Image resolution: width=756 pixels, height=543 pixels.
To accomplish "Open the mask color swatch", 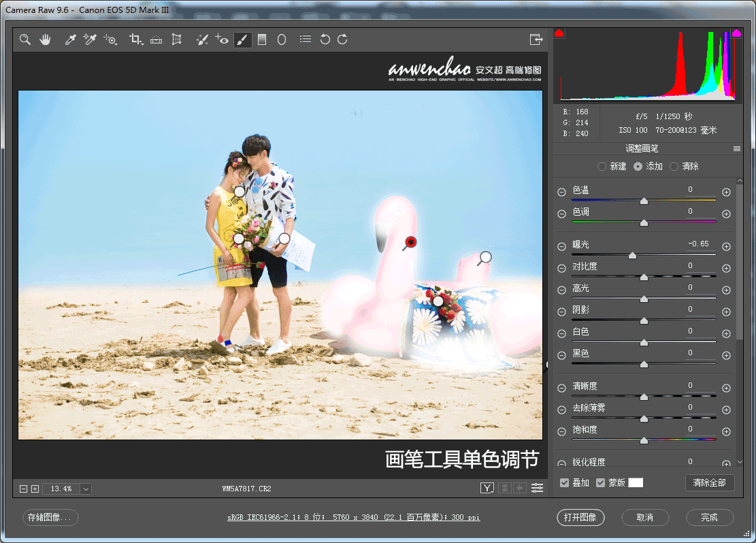I will 636,482.
